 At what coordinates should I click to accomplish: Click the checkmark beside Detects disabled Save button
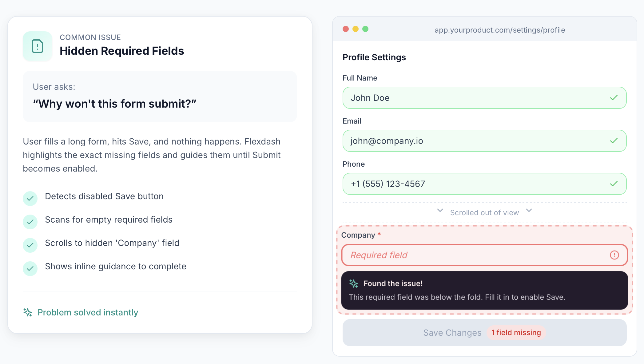click(30, 198)
